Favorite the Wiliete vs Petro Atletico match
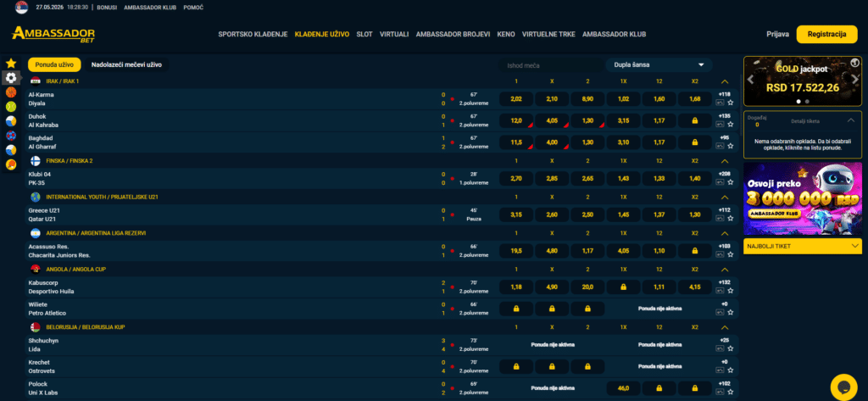868x401 pixels. click(730, 312)
